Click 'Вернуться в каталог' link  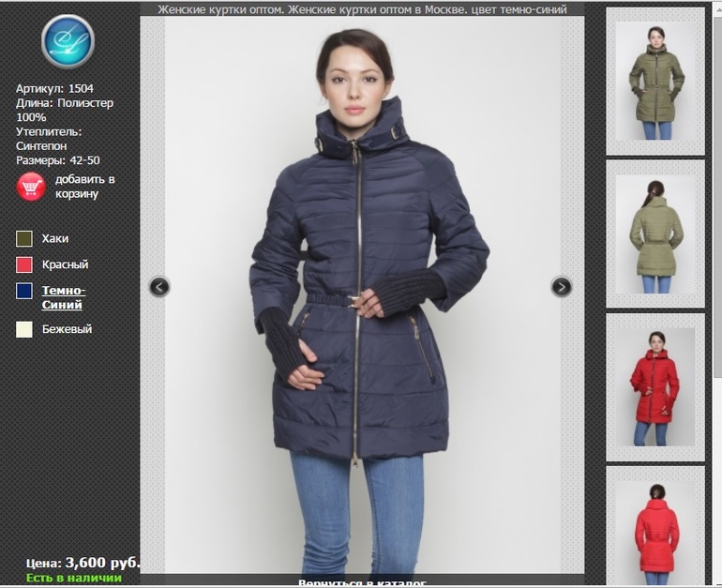[362, 582]
